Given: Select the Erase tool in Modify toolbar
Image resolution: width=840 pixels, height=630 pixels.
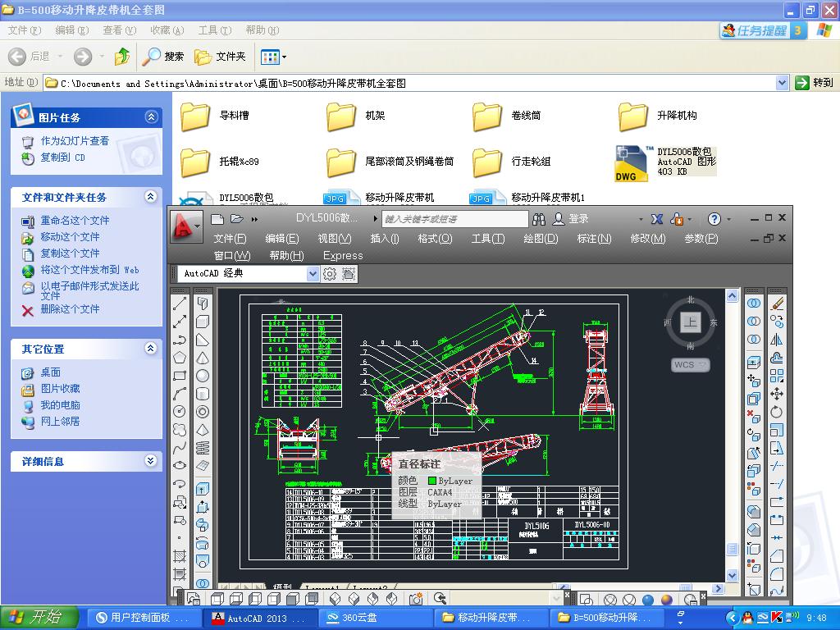Looking at the screenshot, I should click(x=777, y=304).
